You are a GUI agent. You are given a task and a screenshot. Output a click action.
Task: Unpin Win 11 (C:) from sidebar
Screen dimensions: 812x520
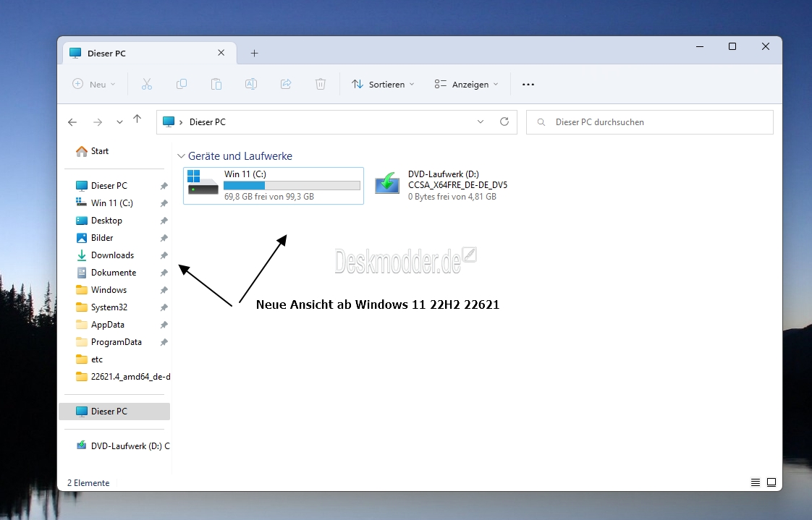(164, 203)
